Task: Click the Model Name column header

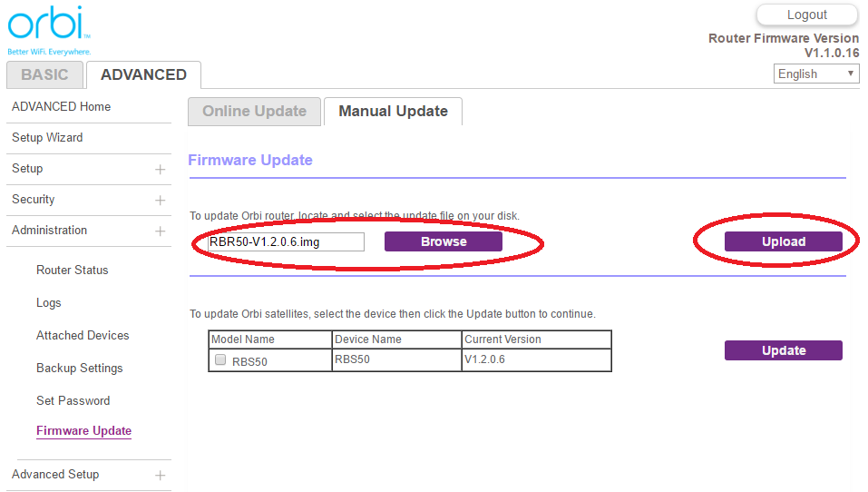Action: pyautogui.click(x=270, y=339)
